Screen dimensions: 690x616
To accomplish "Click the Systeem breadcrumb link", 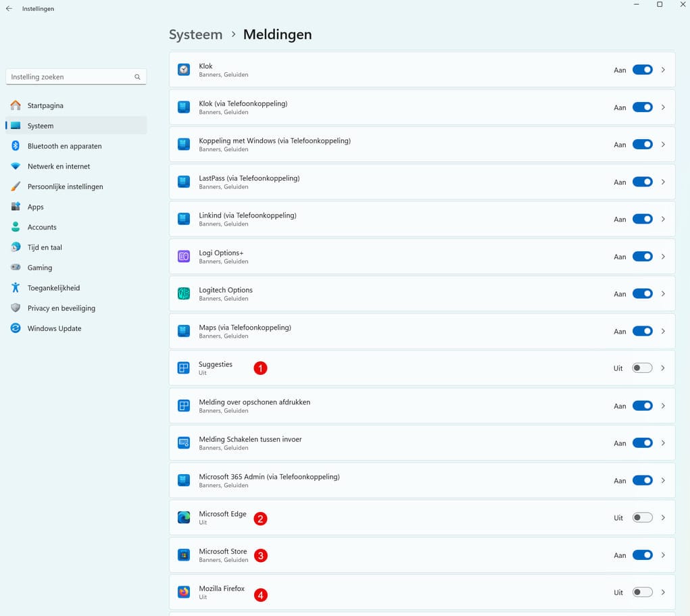I will [196, 34].
